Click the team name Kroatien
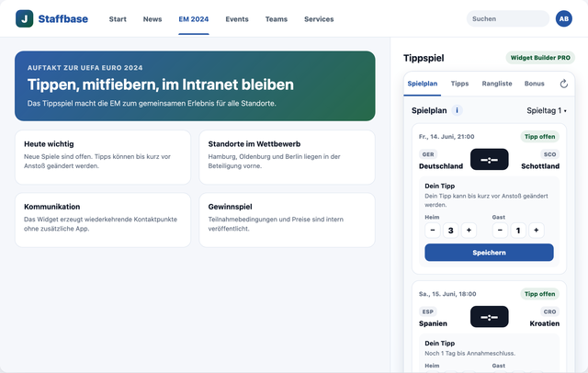 (x=545, y=323)
